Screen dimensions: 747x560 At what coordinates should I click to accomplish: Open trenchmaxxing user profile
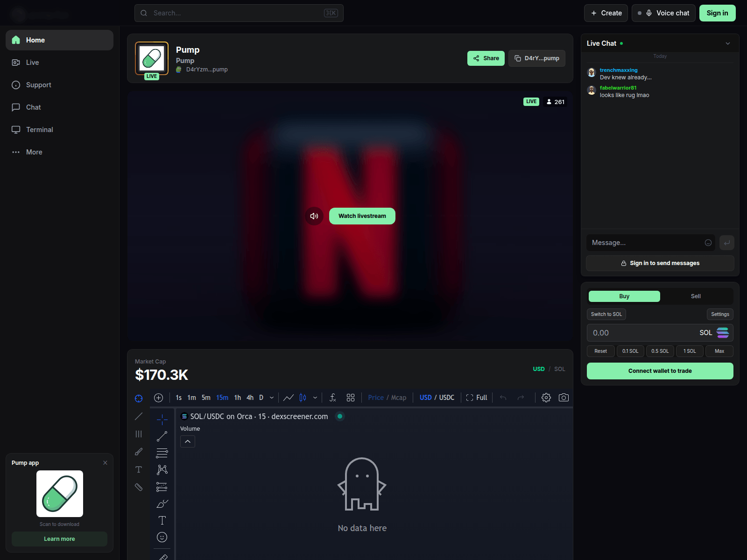619,70
